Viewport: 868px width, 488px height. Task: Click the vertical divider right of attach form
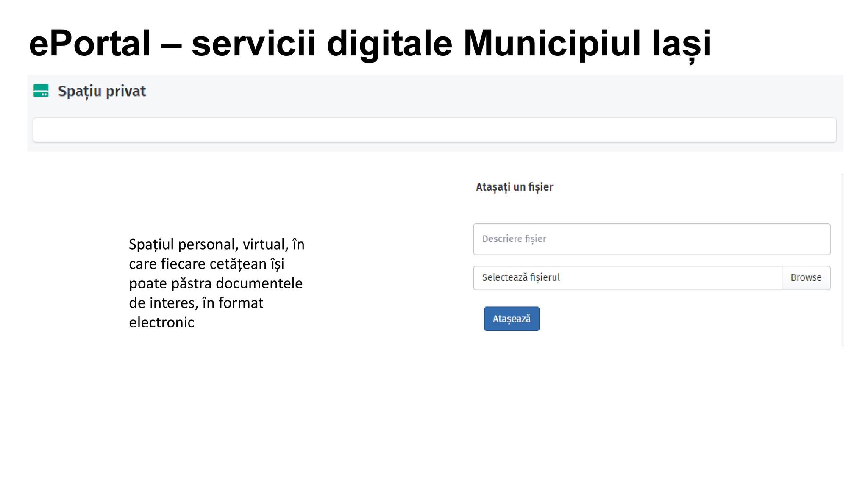tap(843, 260)
